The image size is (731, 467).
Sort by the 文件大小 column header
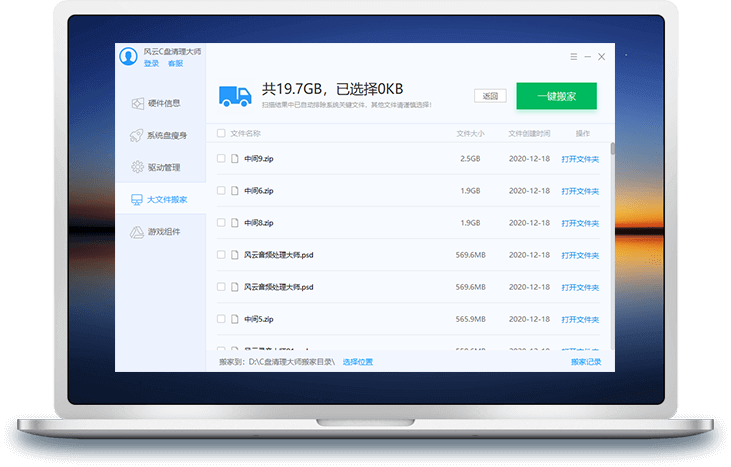click(x=469, y=133)
